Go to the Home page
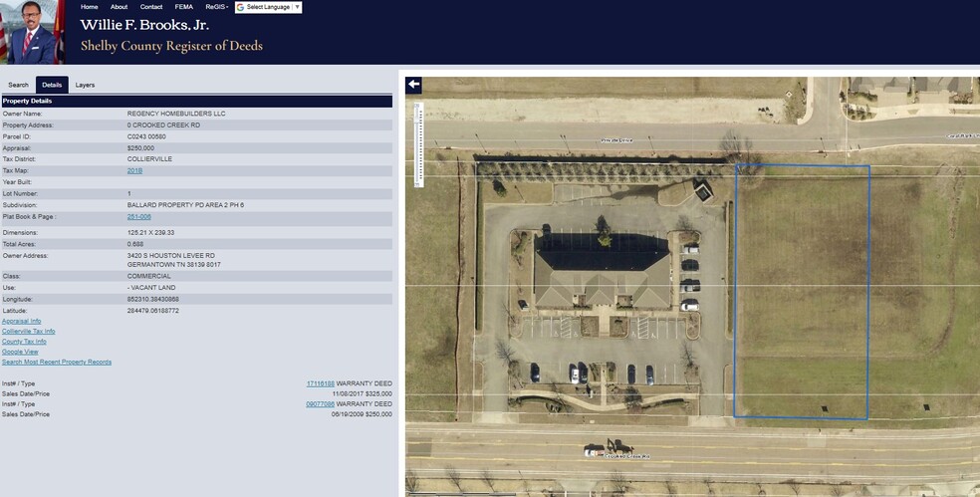This screenshot has height=497, width=980. (90, 7)
